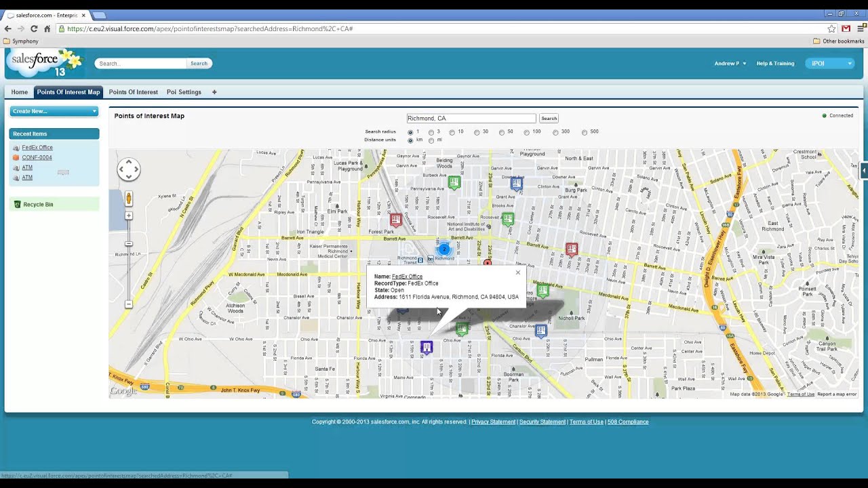868x488 pixels.
Task: Select km as the distance unit
Action: (x=410, y=140)
